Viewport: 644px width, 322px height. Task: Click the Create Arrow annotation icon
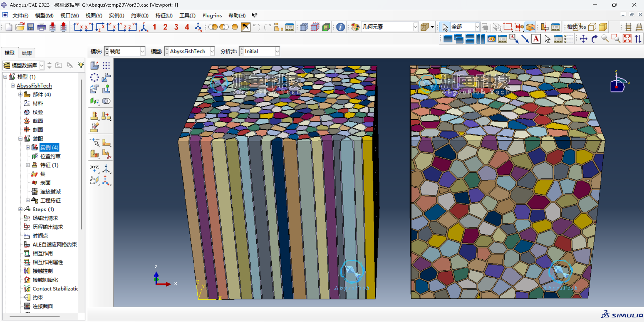point(525,39)
